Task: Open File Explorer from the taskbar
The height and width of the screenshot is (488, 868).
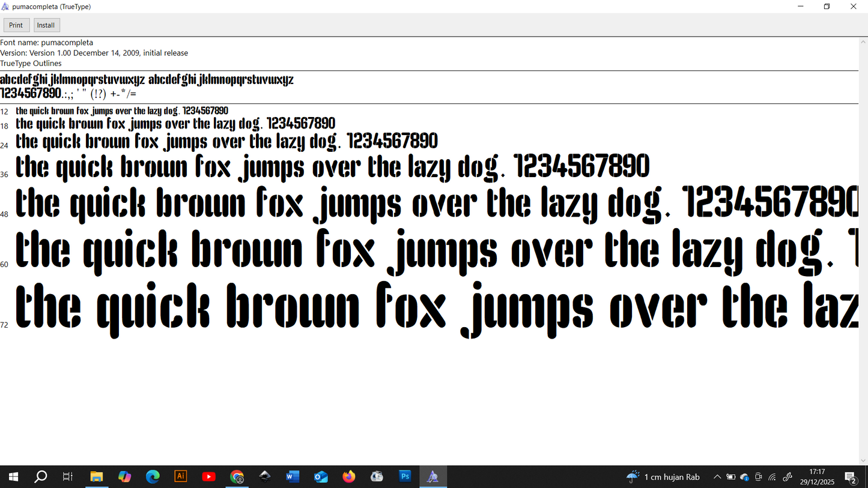Action: [x=97, y=477]
